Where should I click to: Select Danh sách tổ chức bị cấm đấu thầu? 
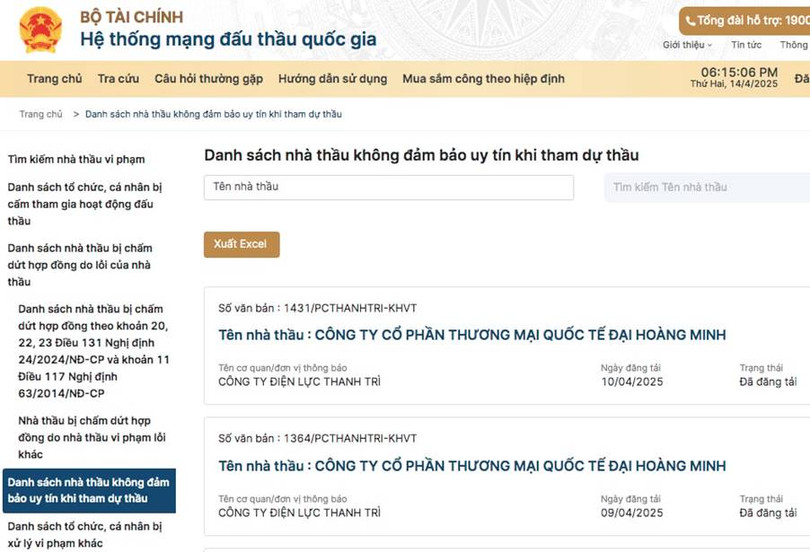(84, 204)
